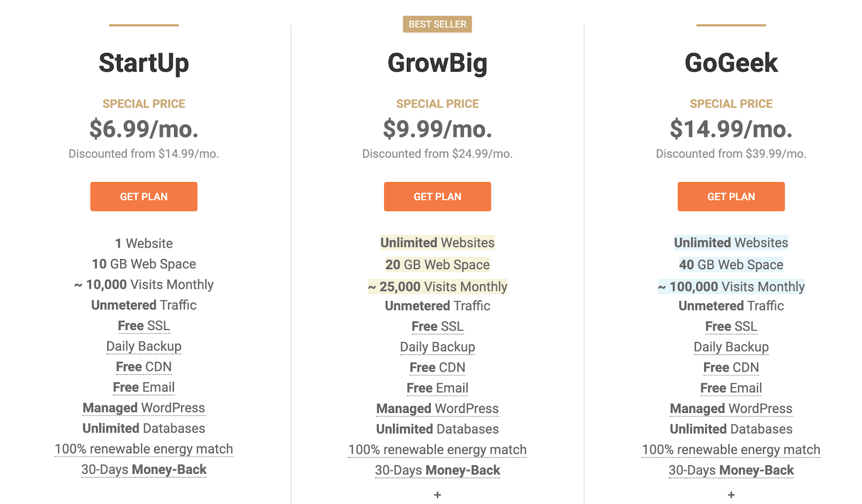This screenshot has height=504, width=862.
Task: Open Free SSL tooltip in StartUp column
Action: pos(144,326)
